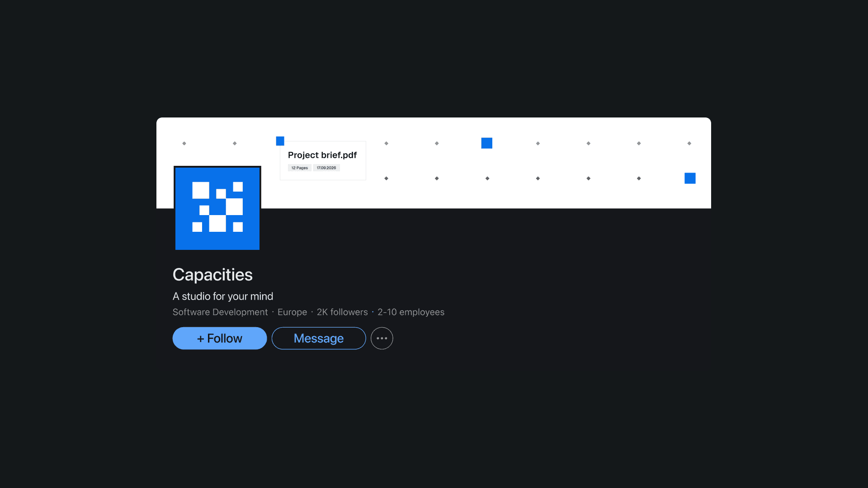Click the Message button
The width and height of the screenshot is (868, 488).
click(318, 338)
